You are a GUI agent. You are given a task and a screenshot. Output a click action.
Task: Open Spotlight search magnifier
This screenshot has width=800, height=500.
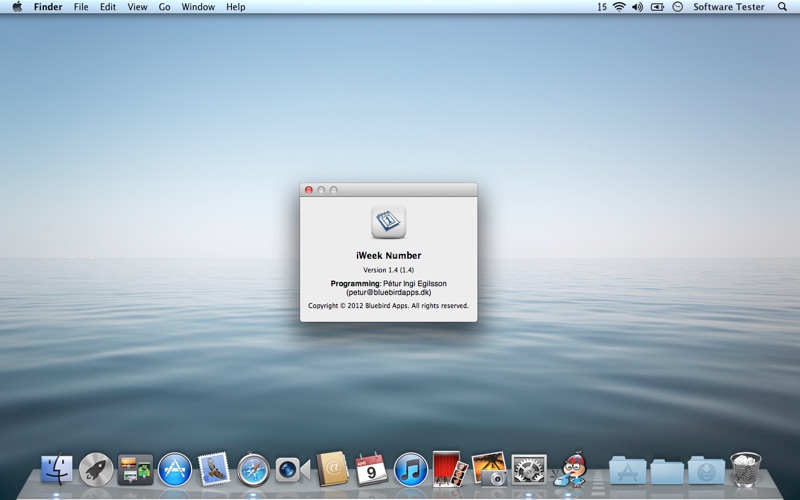point(782,7)
